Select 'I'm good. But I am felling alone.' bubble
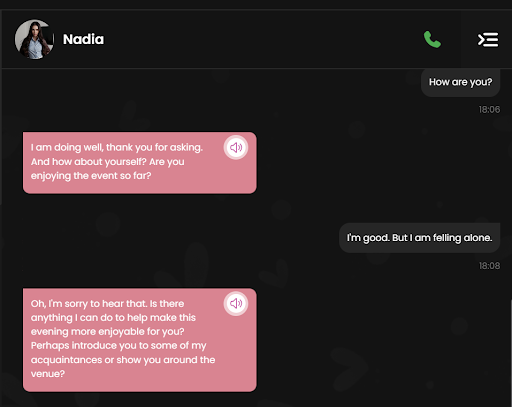This screenshot has height=407, width=512. point(419,238)
